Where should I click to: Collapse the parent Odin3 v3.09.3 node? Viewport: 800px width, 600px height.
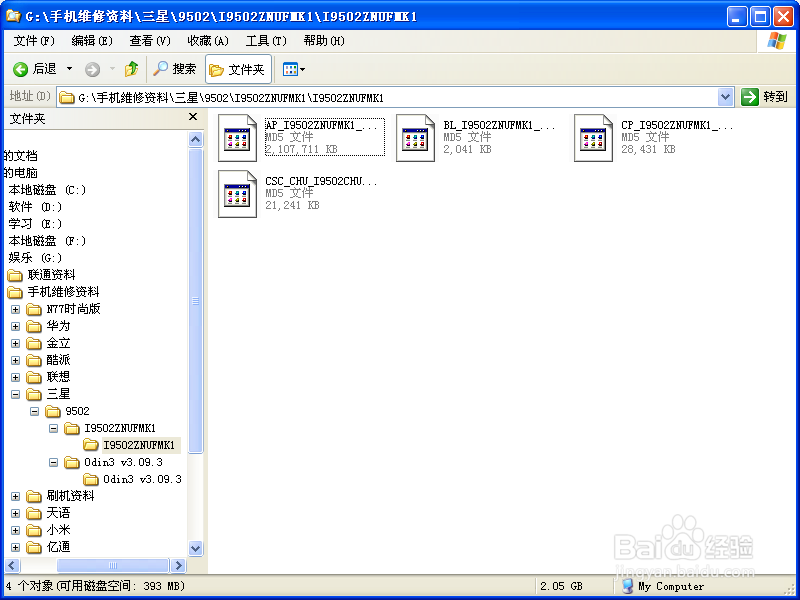tap(53, 462)
